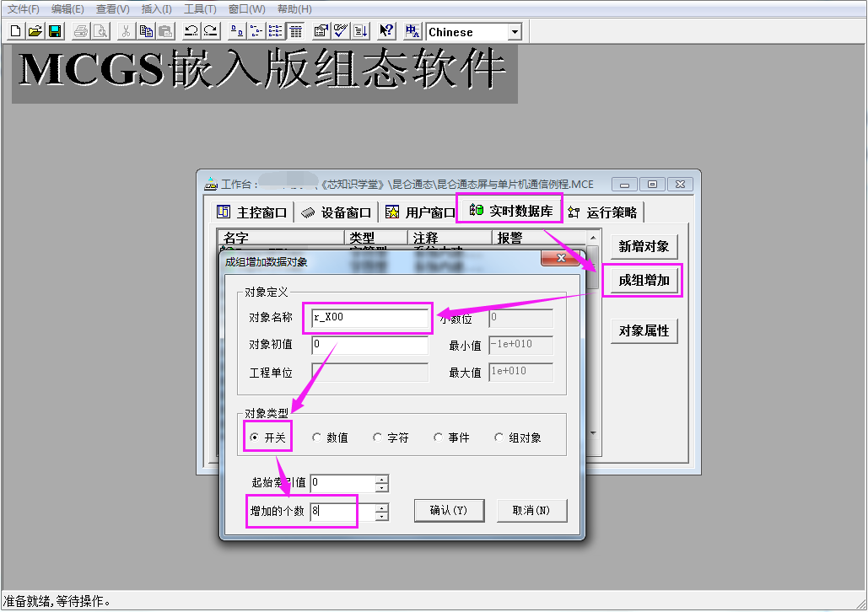Maximize the 工作台 workbench window
This screenshot has width=868, height=612.
tap(652, 185)
